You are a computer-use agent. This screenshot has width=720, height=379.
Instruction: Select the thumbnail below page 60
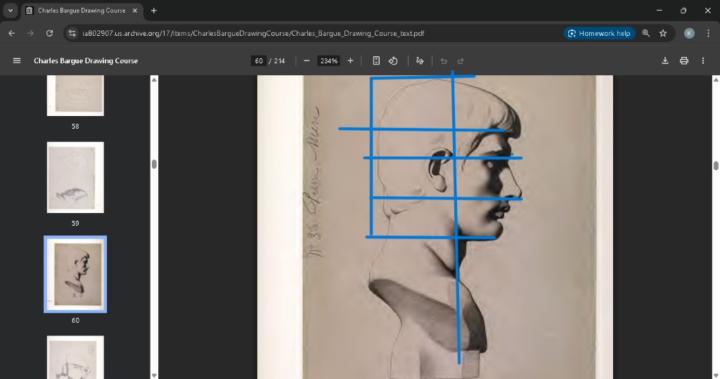tap(75, 357)
